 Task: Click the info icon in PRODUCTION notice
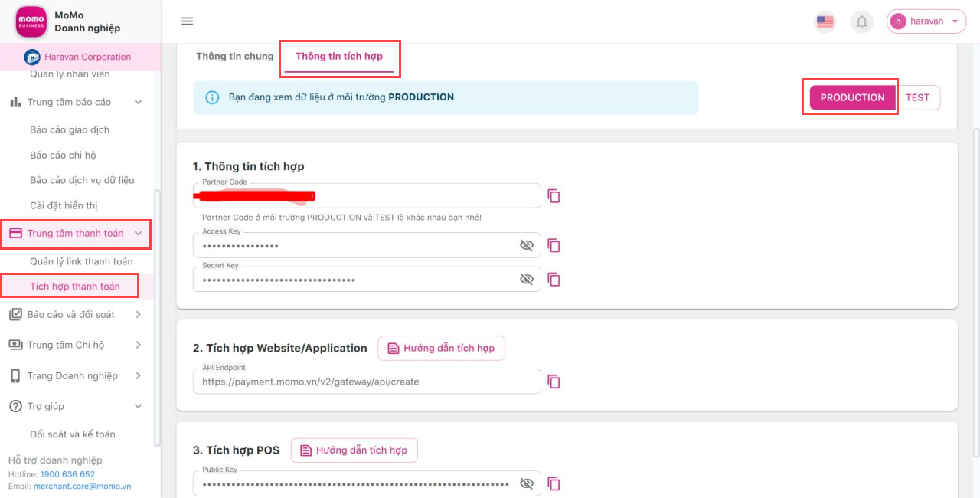pos(213,97)
